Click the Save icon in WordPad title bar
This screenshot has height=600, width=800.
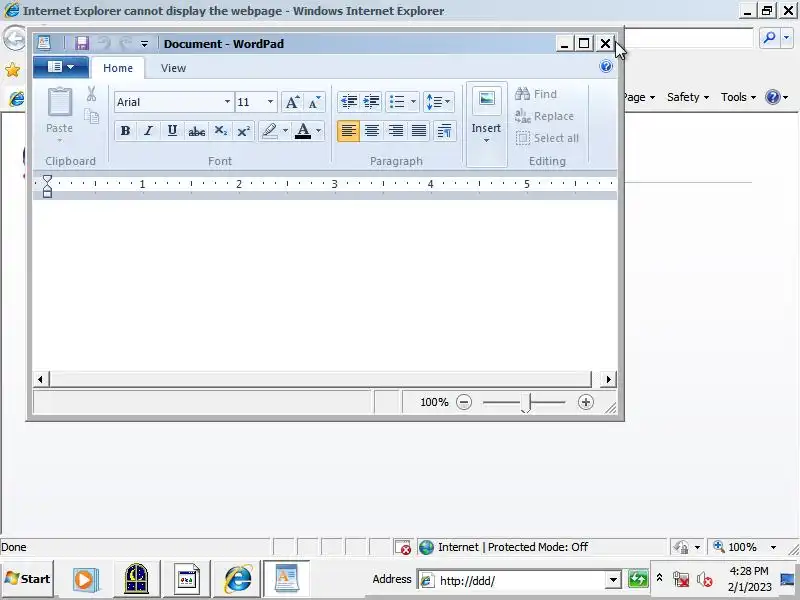[82, 43]
